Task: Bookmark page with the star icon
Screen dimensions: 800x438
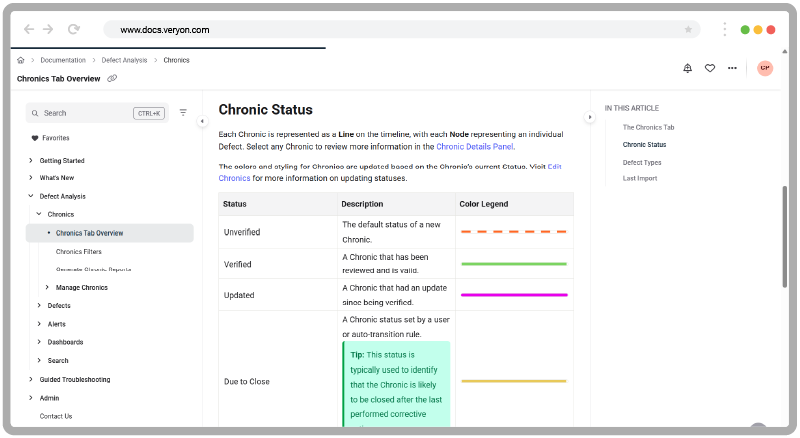Action: (688, 30)
